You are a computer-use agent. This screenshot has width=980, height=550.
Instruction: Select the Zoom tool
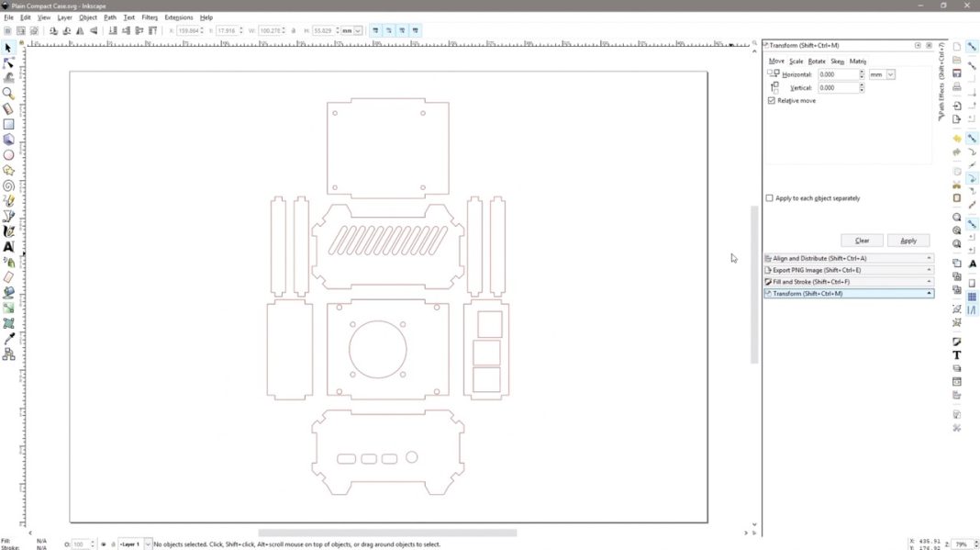coord(7,92)
